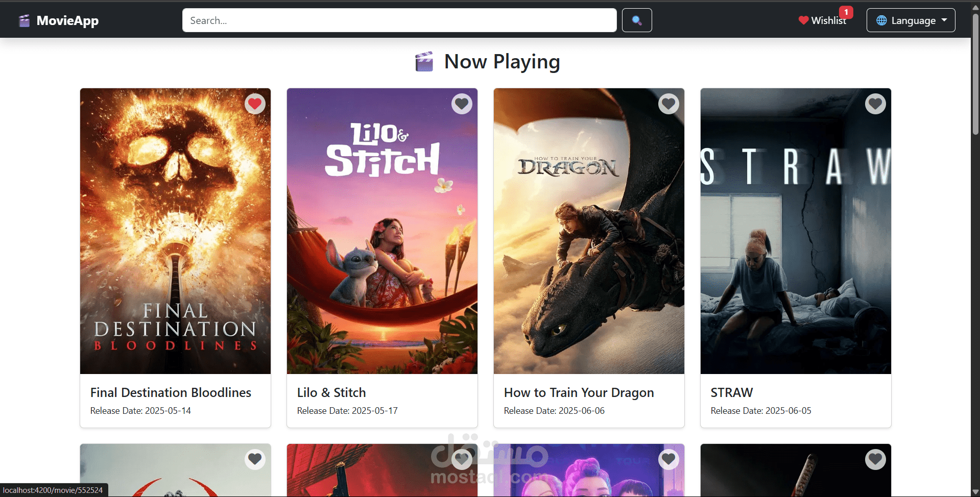
Task: Toggle wishlist heart on Lilo & Stitch
Action: coord(462,104)
